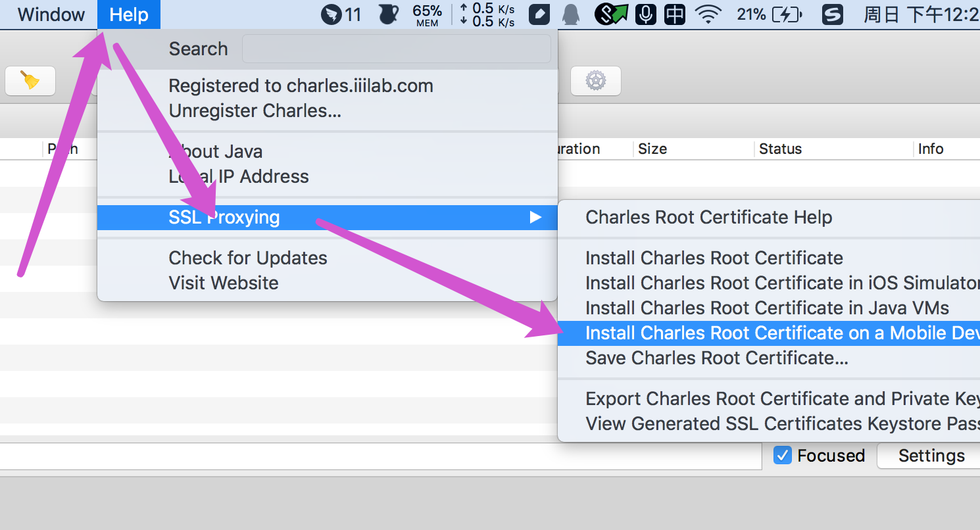This screenshot has height=530, width=980.
Task: Select Check for Updates
Action: click(x=327, y=258)
